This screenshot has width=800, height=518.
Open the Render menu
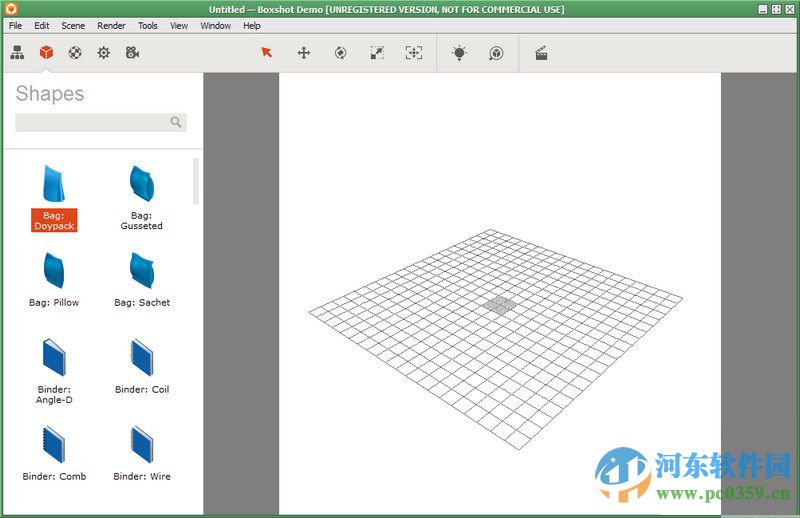[111, 26]
